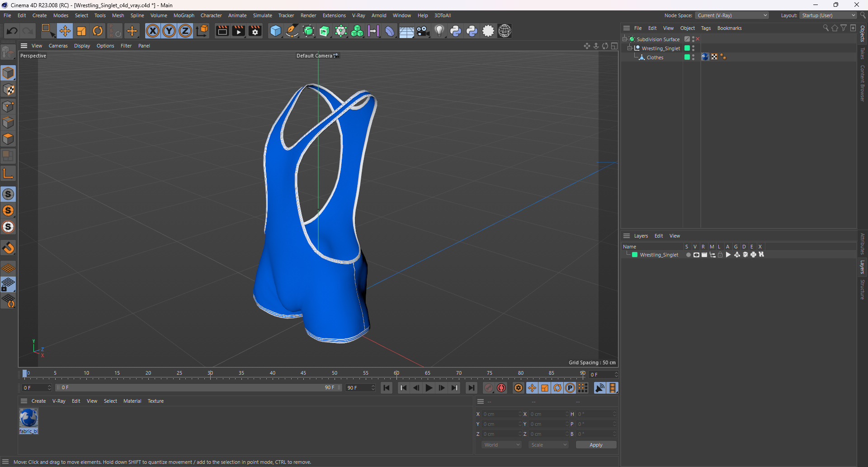Open the MoGraph menu
Image resolution: width=868 pixels, height=467 pixels.
coord(184,15)
